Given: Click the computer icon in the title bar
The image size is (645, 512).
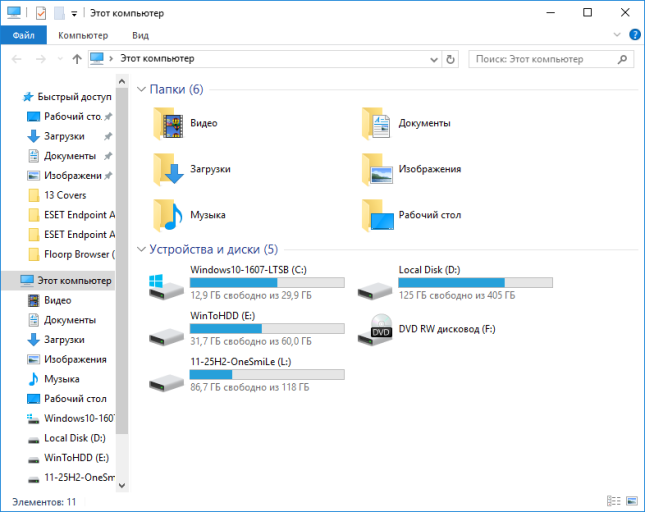Looking at the screenshot, I should pyautogui.click(x=14, y=13).
